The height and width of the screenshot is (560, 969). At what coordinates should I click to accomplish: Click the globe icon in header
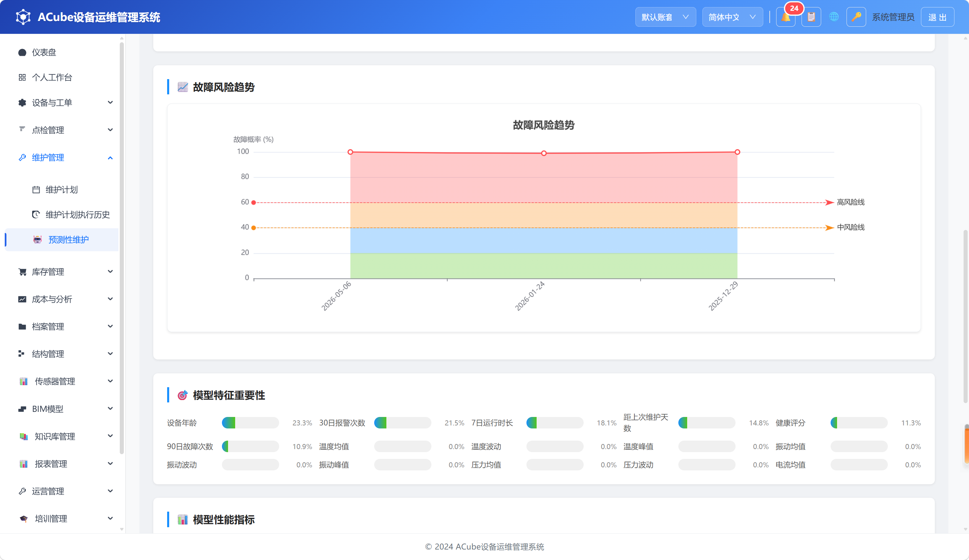[834, 17]
